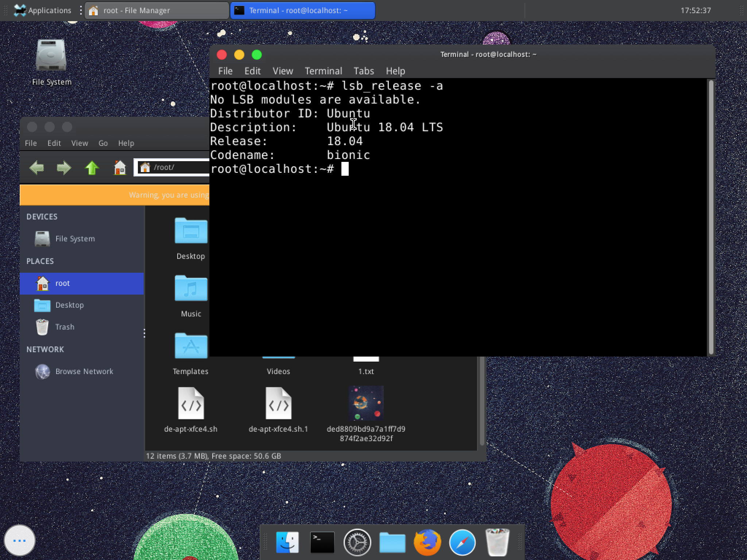This screenshot has height=560, width=747.
Task: Go forward with the file manager forward arrow
Action: [64, 168]
